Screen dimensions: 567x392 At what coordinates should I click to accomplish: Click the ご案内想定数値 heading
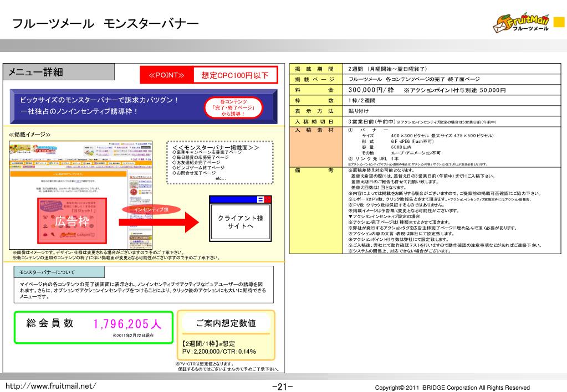click(226, 323)
